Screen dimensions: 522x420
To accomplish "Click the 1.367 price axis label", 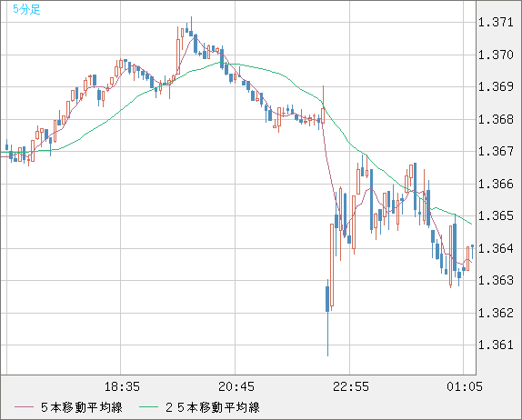I will [496, 152].
